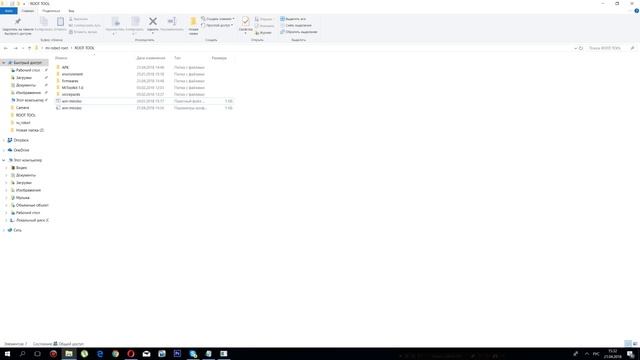
Task: Open the Создать элемент dropdown
Action: pyautogui.click(x=218, y=19)
